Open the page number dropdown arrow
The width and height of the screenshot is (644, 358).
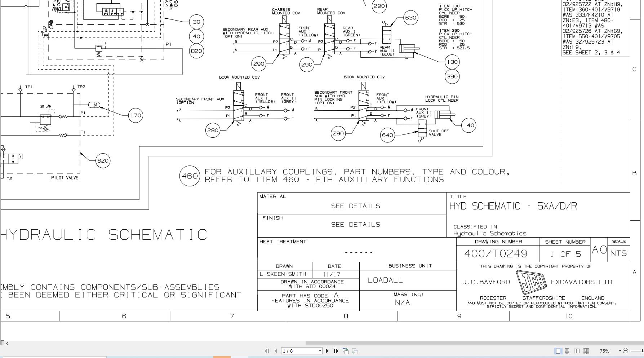click(320, 351)
